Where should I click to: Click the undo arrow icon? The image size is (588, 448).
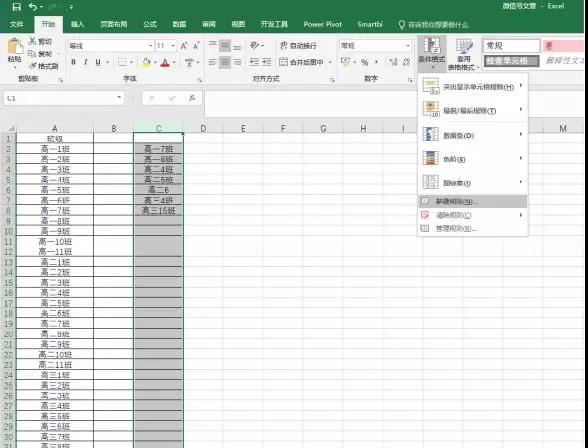[x=33, y=6]
